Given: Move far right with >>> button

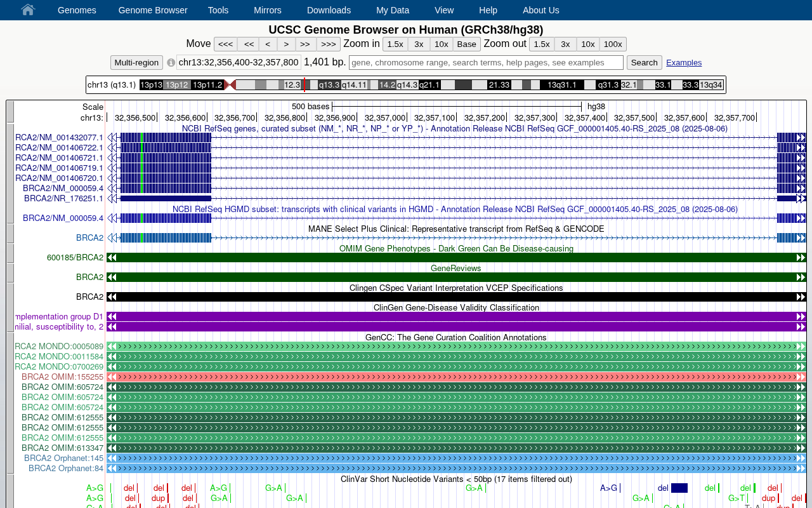Looking at the screenshot, I should point(329,44).
